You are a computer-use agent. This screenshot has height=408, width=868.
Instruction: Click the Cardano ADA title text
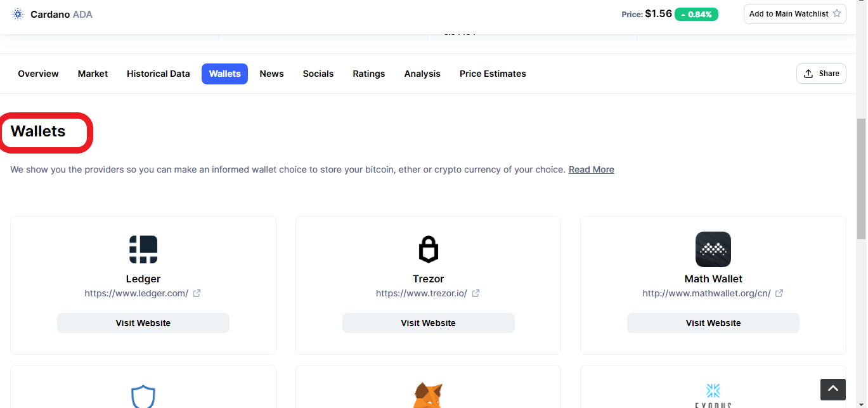click(62, 14)
